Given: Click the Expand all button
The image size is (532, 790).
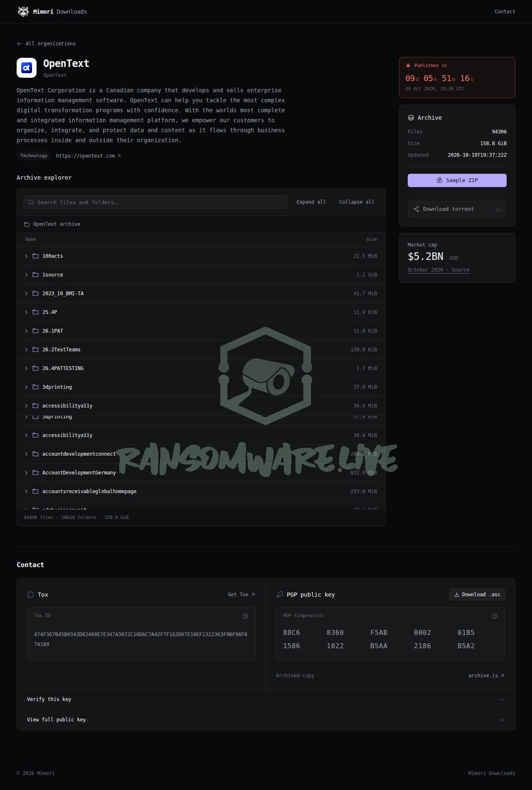Looking at the screenshot, I should point(311,202).
